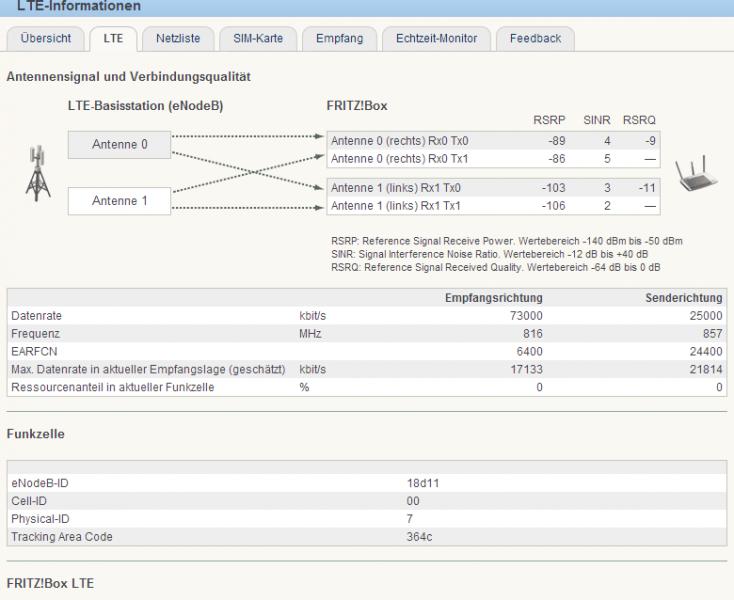Click the Empfangsrichtung column header
Viewport: 734px width, 600px height.
[x=493, y=298]
